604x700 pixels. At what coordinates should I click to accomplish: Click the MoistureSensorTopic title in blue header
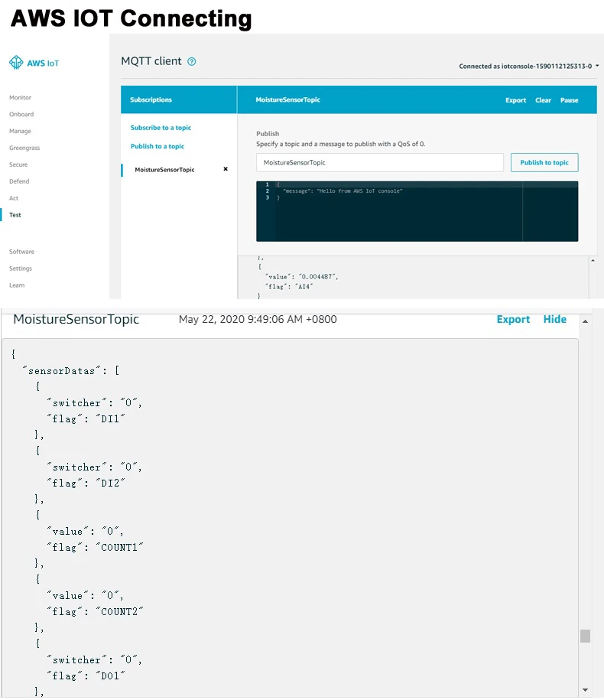[x=287, y=99]
